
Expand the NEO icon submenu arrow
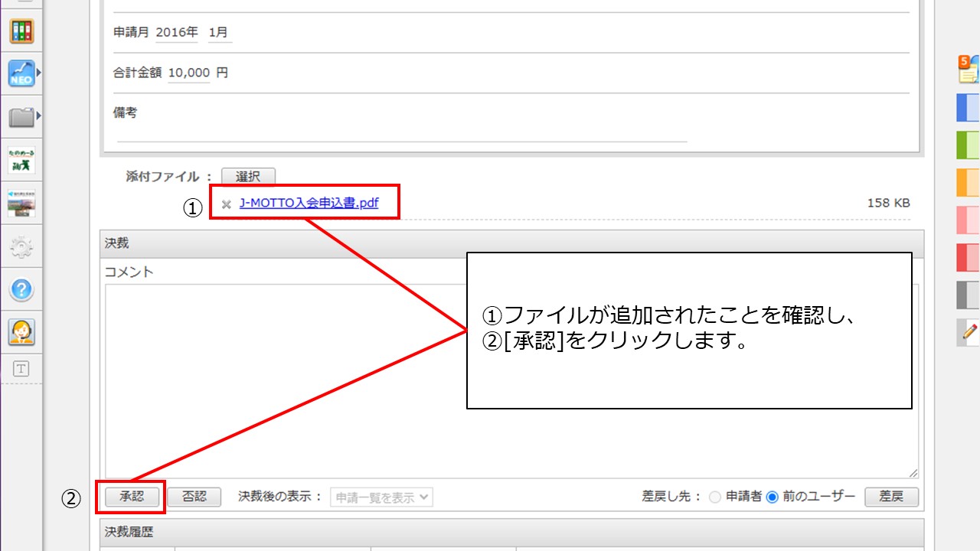point(38,73)
